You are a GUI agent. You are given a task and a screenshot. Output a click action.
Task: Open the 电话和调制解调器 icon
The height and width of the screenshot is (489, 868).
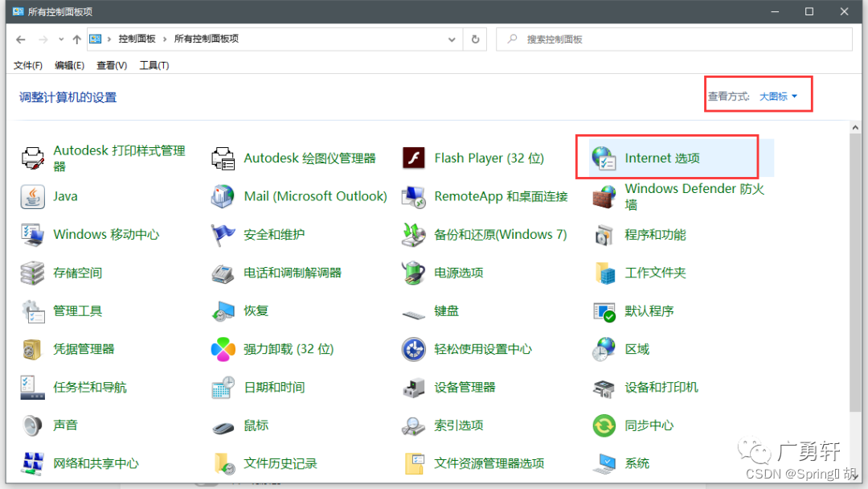click(223, 273)
